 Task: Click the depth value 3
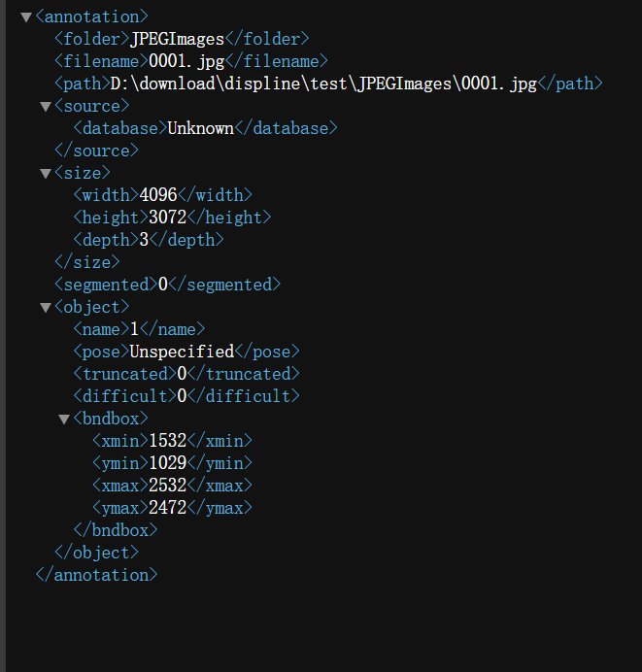[144, 240]
